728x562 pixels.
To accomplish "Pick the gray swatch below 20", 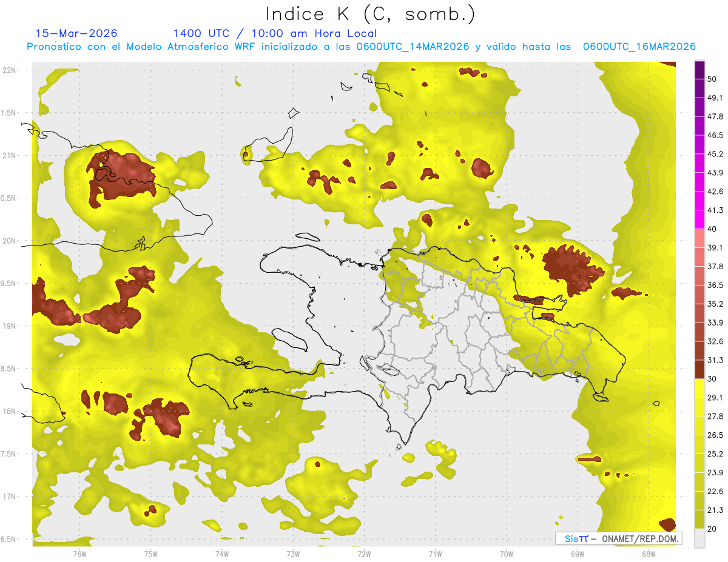I will pos(699,538).
